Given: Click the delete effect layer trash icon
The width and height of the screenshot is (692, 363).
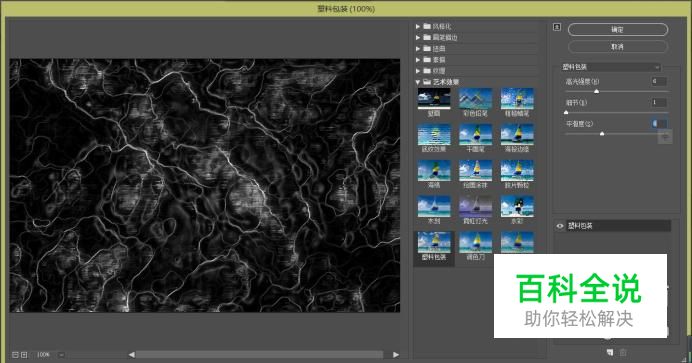Looking at the screenshot, I should point(623,352).
